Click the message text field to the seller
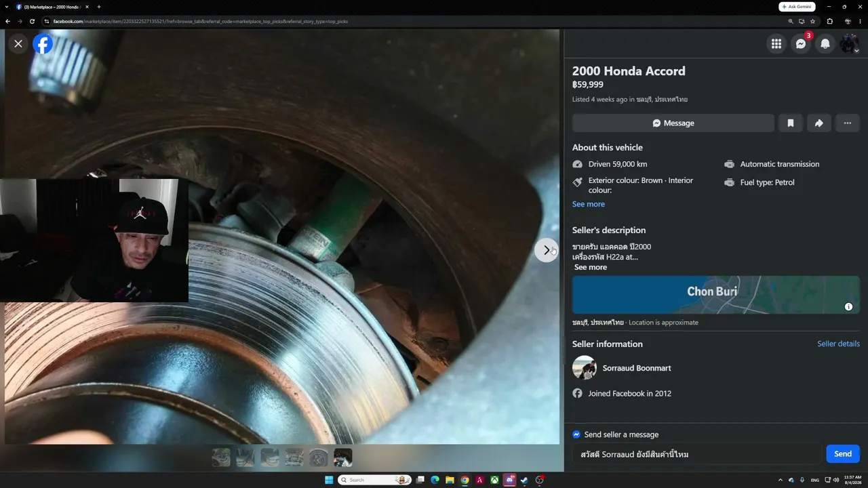The image size is (868, 488). pos(696,454)
